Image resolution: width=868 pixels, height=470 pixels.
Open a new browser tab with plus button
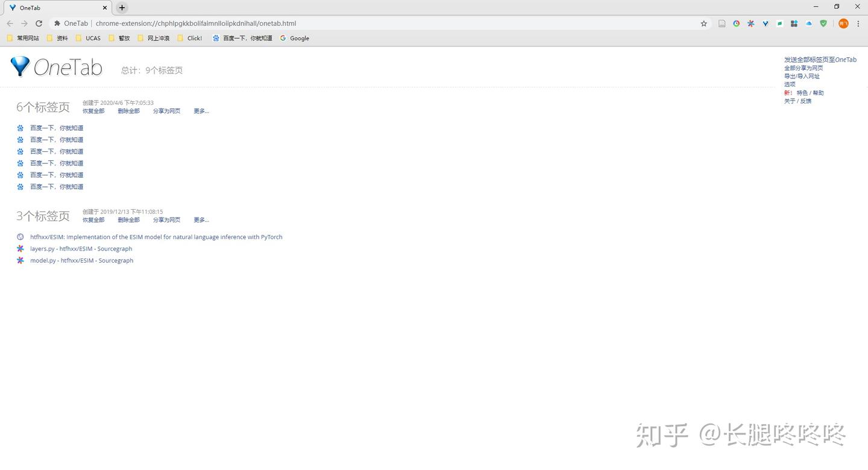122,8
